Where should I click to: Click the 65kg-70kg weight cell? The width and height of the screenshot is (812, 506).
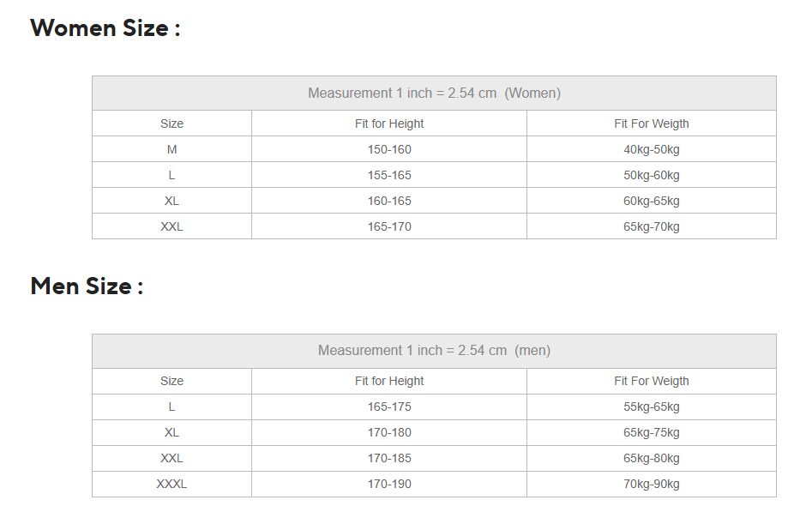[652, 226]
